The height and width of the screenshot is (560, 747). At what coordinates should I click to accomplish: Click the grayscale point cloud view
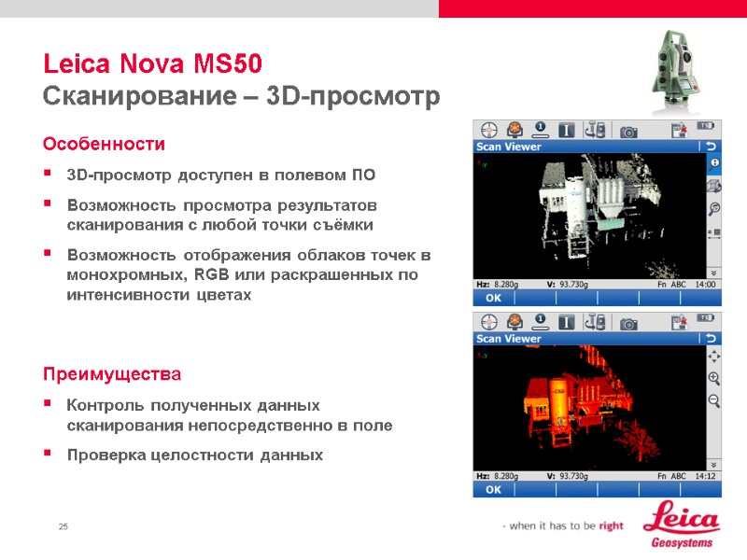coord(589,217)
